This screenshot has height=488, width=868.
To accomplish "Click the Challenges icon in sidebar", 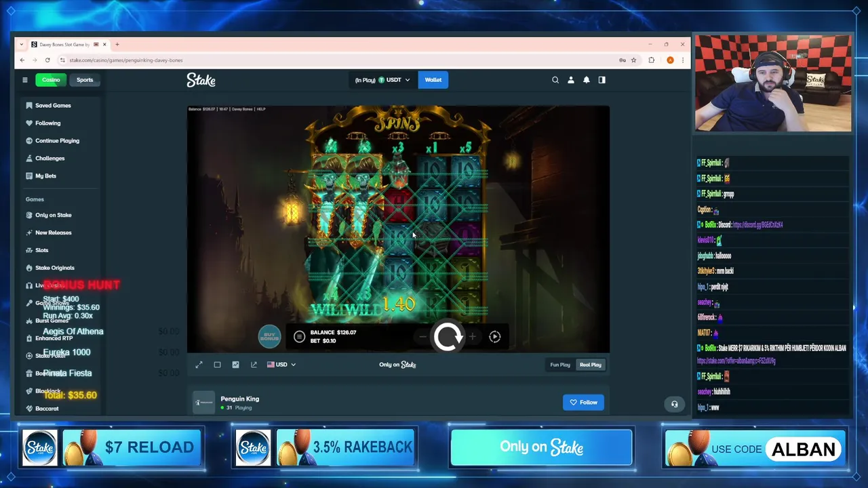I will coord(29,159).
